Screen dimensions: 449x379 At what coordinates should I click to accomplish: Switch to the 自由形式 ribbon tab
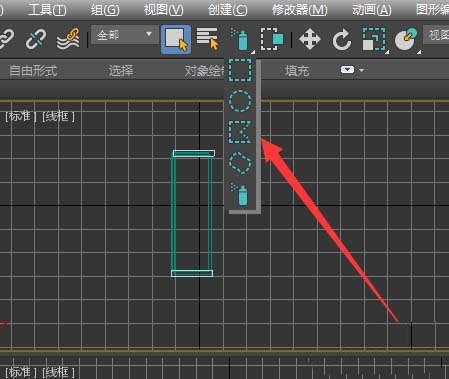(x=33, y=71)
